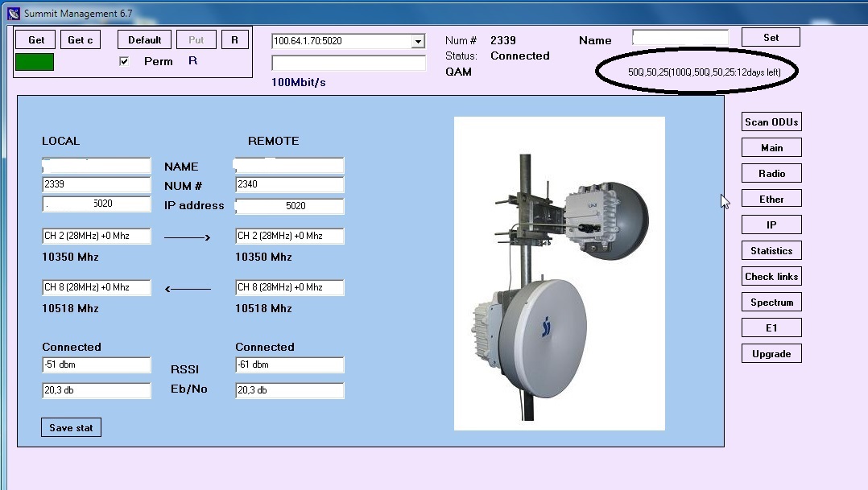This screenshot has width=868, height=490.
Task: Click the LOCAL RSSI field showing -51 dbm
Action: (x=97, y=365)
